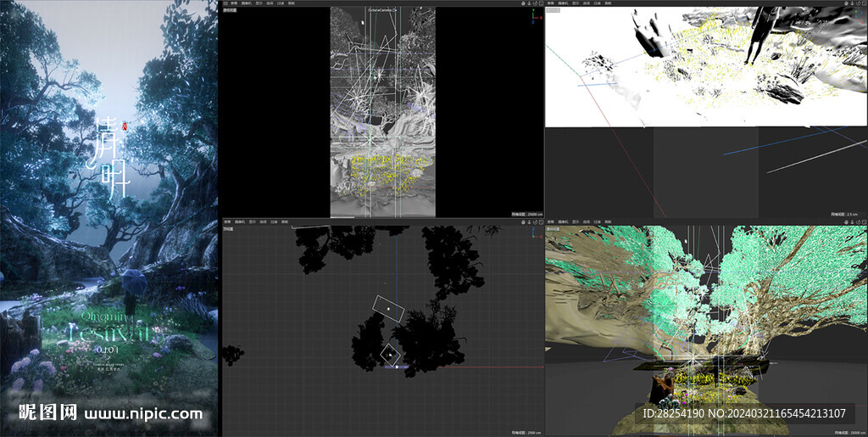Viewport: 868px width, 437px height.
Task: Open 显示 menu in green tree viewport
Action: [576, 221]
